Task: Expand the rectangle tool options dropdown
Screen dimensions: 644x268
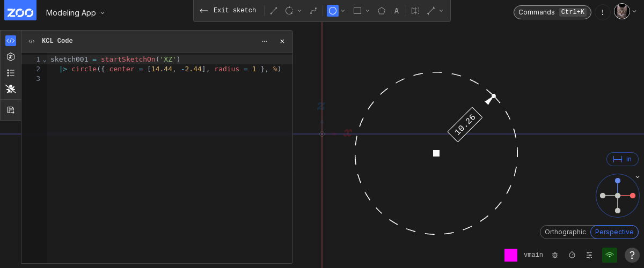Action: point(368,11)
